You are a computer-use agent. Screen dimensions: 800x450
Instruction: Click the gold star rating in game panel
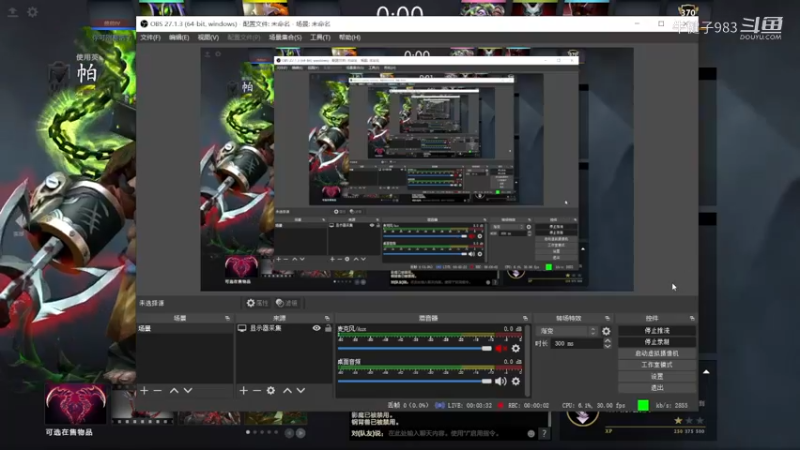pyautogui.click(x=678, y=420)
